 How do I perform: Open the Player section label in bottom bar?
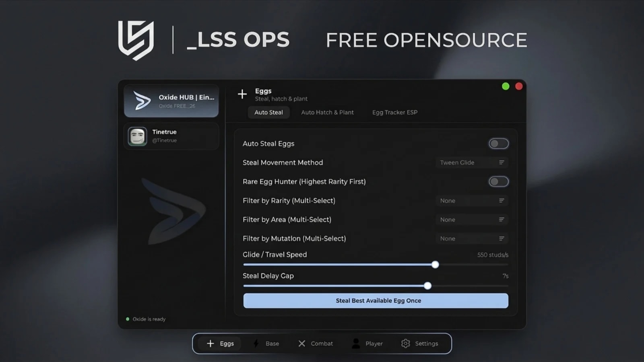(x=374, y=343)
